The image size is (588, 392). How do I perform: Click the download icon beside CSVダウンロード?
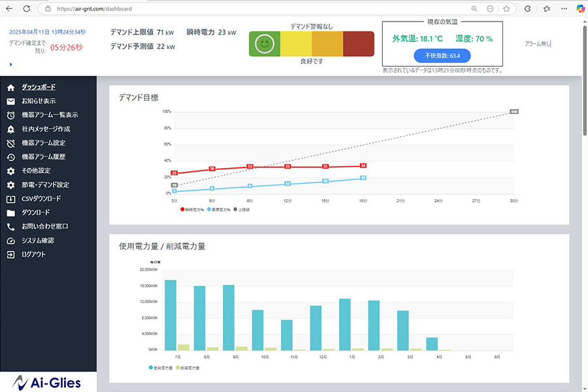coord(10,199)
